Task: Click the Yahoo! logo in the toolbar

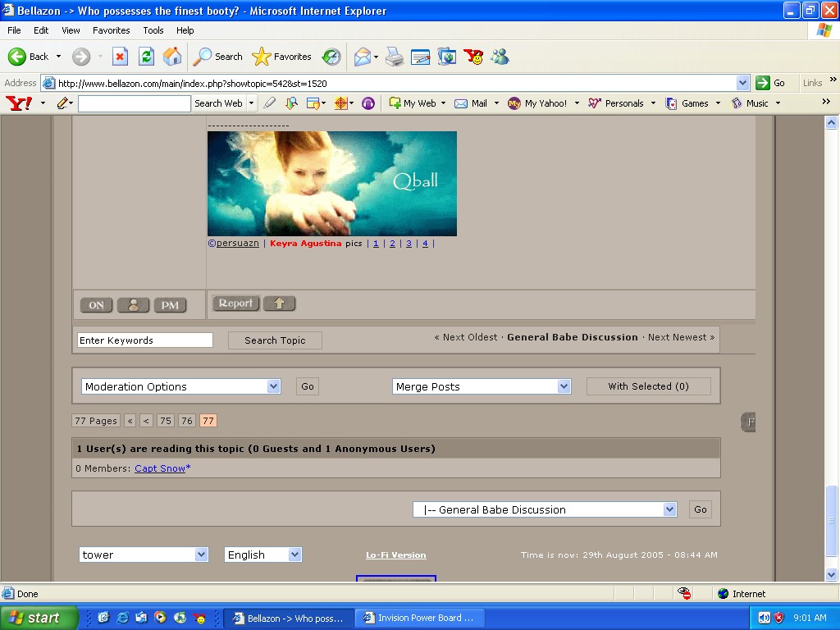Action: [18, 103]
